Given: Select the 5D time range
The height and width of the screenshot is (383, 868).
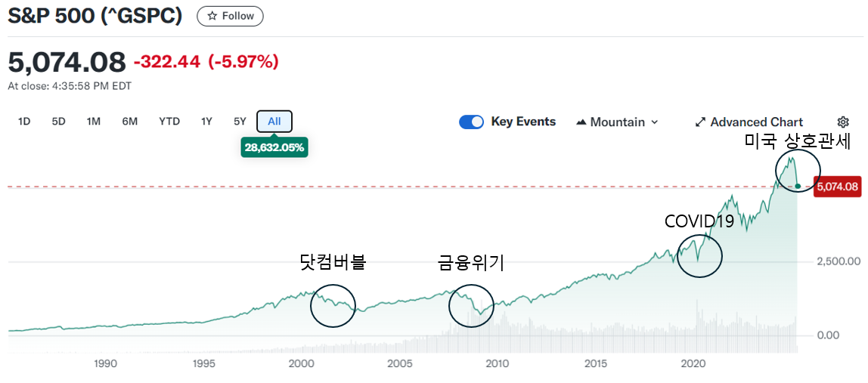Looking at the screenshot, I should click(x=58, y=122).
